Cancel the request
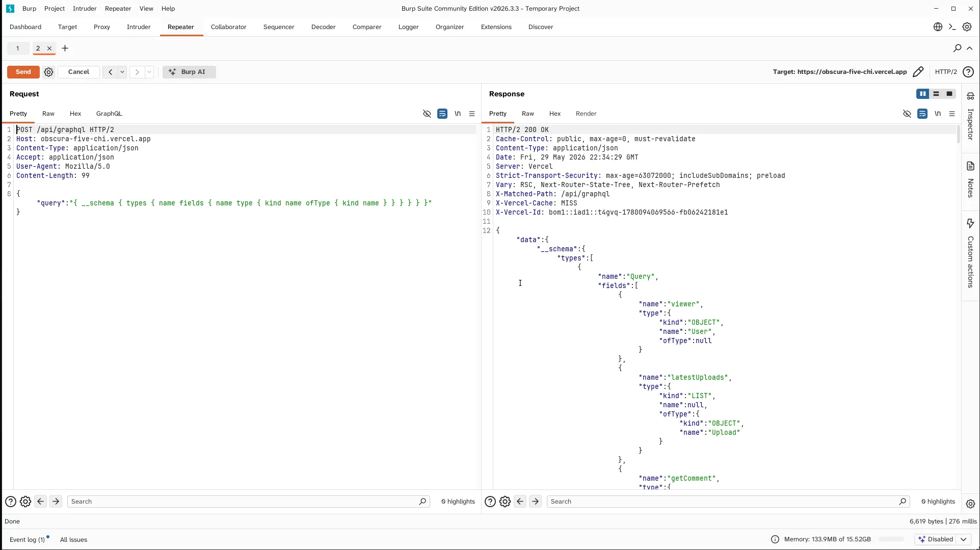 click(78, 72)
